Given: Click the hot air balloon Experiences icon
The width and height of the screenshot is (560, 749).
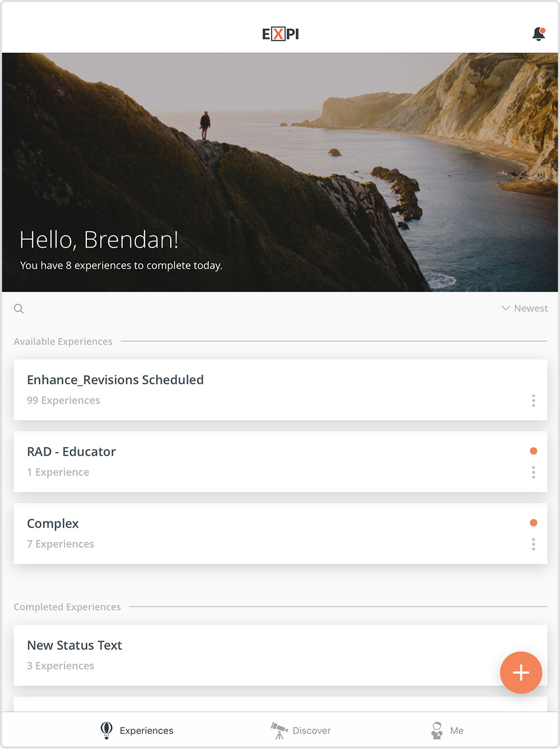Looking at the screenshot, I should 106,730.
